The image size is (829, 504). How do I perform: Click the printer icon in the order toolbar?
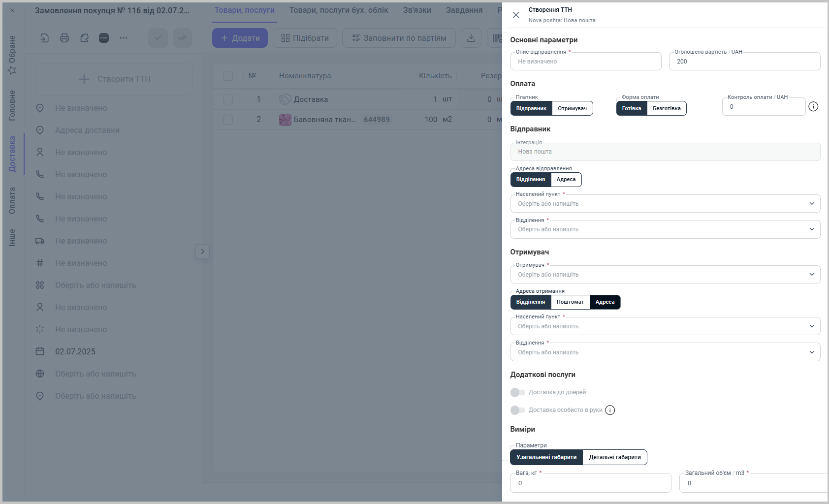pos(64,38)
